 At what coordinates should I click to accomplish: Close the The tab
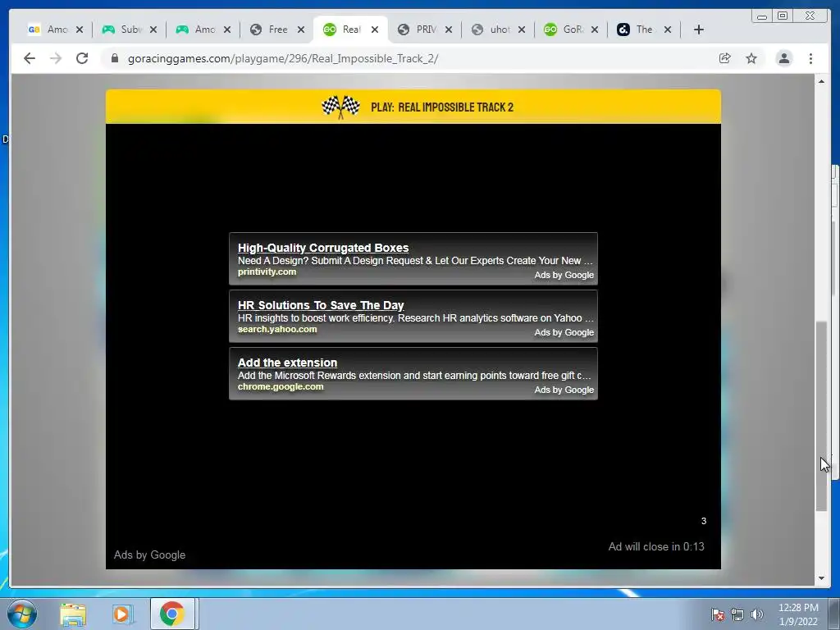pos(668,30)
